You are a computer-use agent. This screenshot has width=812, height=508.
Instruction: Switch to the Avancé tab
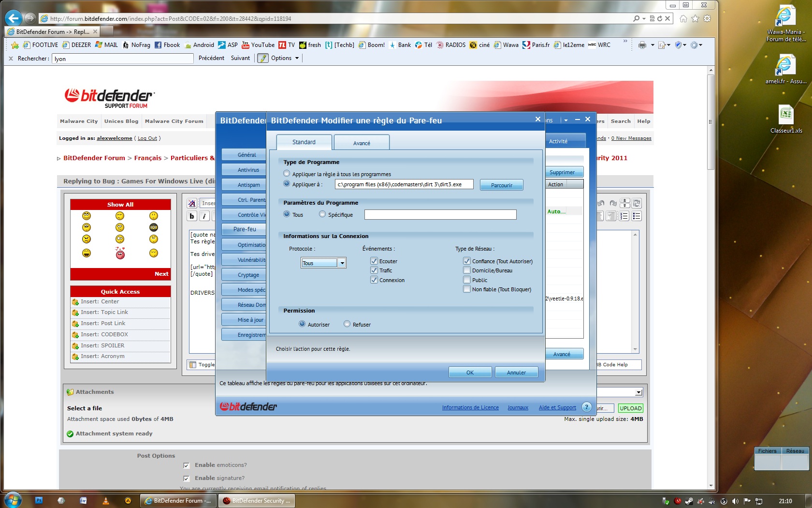point(362,143)
